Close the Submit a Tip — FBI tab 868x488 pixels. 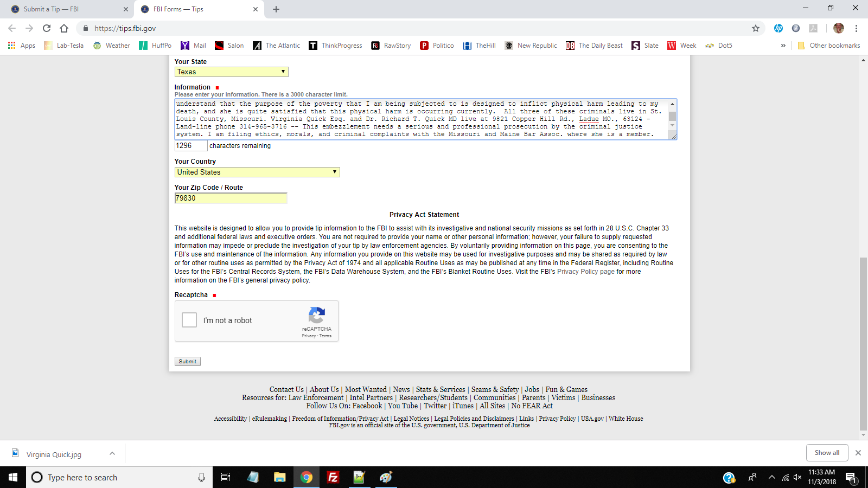click(x=125, y=9)
